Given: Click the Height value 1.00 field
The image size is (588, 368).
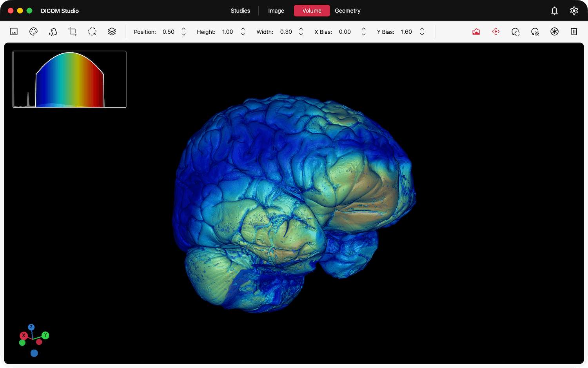Looking at the screenshot, I should (227, 32).
